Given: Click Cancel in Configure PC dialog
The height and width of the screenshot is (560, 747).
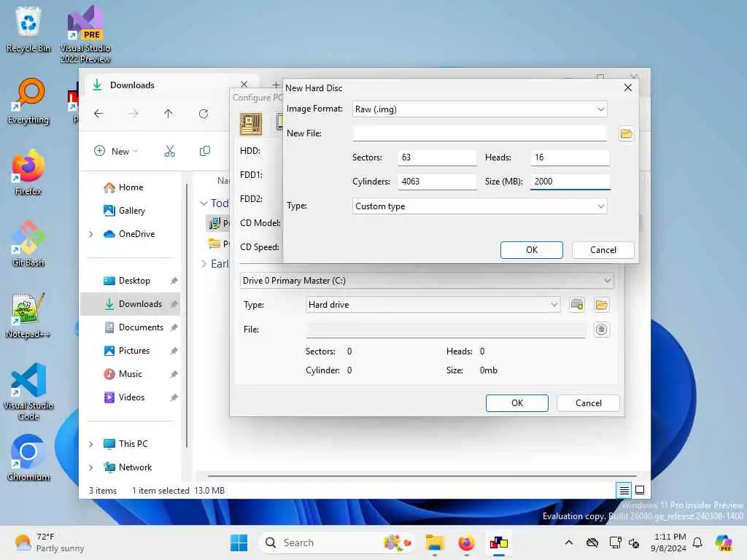Looking at the screenshot, I should [x=589, y=403].
